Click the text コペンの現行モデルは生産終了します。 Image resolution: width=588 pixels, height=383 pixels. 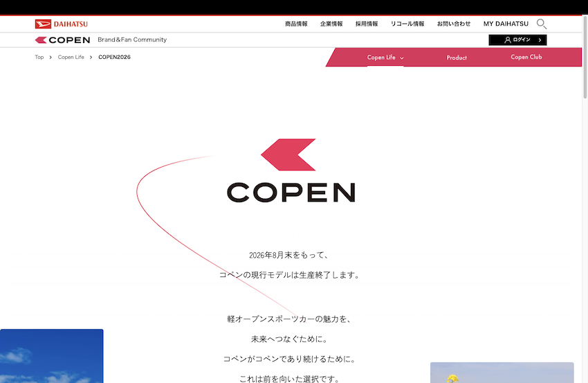(289, 275)
